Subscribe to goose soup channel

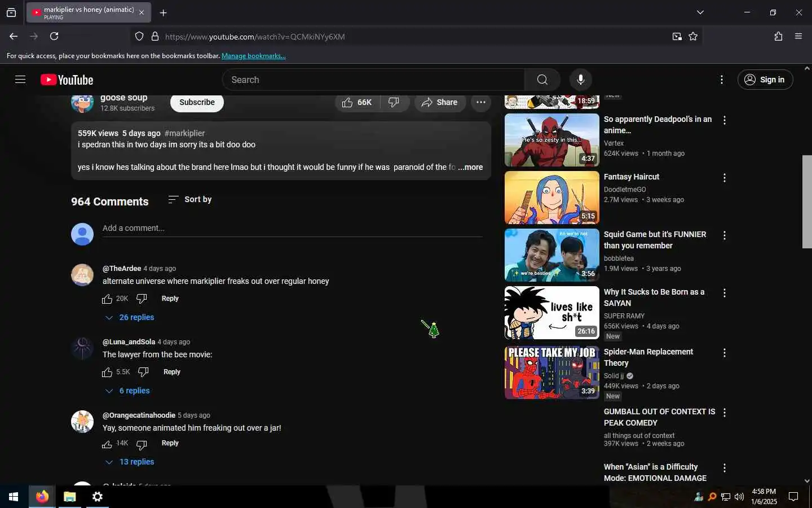click(x=197, y=102)
